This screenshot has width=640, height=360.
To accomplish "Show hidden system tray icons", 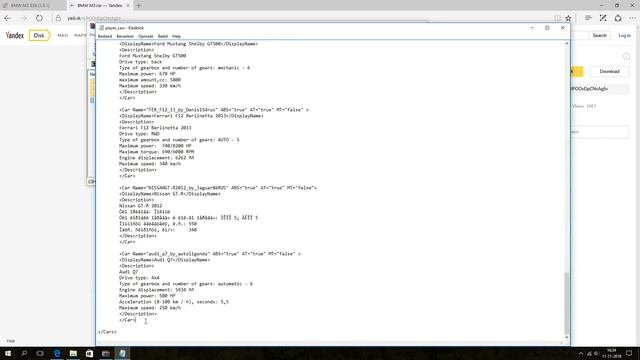I will click(581, 353).
